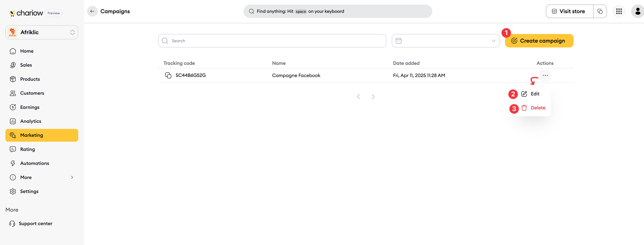Click the Name column header
This screenshot has width=644, height=245.
click(279, 63)
